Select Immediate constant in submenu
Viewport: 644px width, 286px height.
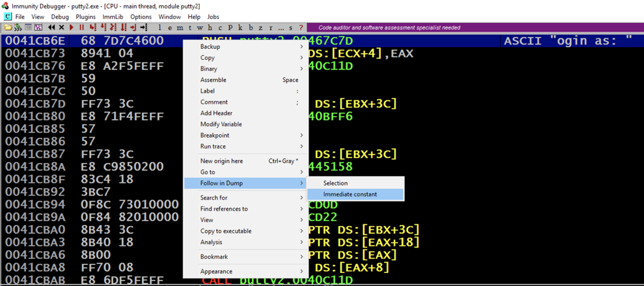[350, 195]
